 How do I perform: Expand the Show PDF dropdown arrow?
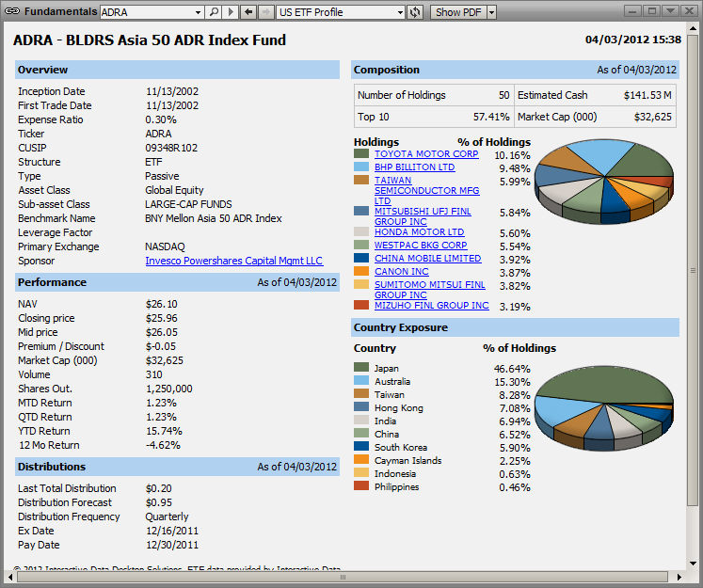(x=492, y=12)
